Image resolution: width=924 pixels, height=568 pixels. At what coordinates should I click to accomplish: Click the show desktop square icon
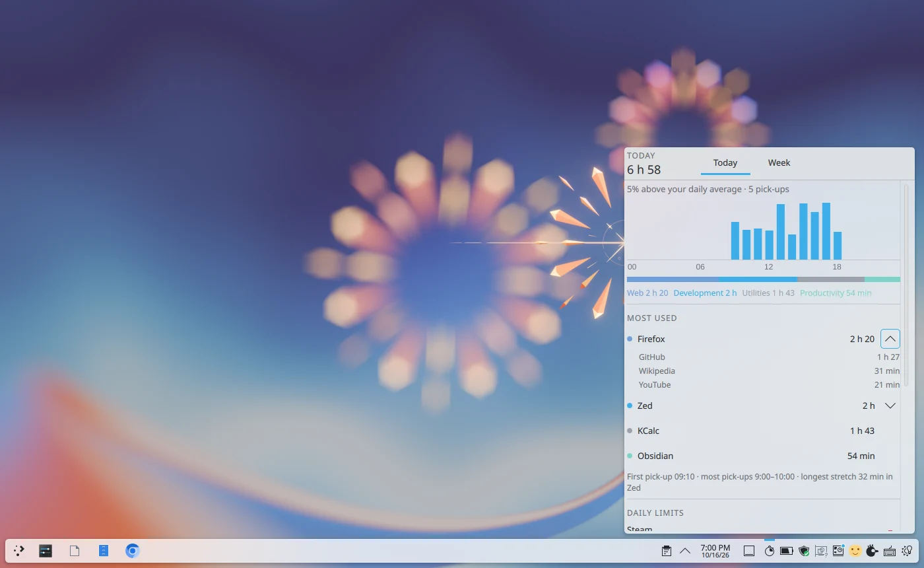pyautogui.click(x=749, y=551)
